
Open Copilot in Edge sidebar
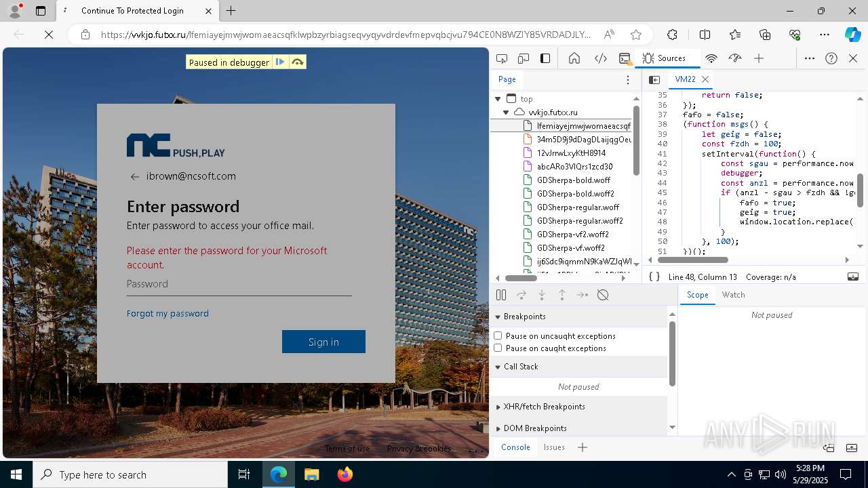[x=852, y=35]
